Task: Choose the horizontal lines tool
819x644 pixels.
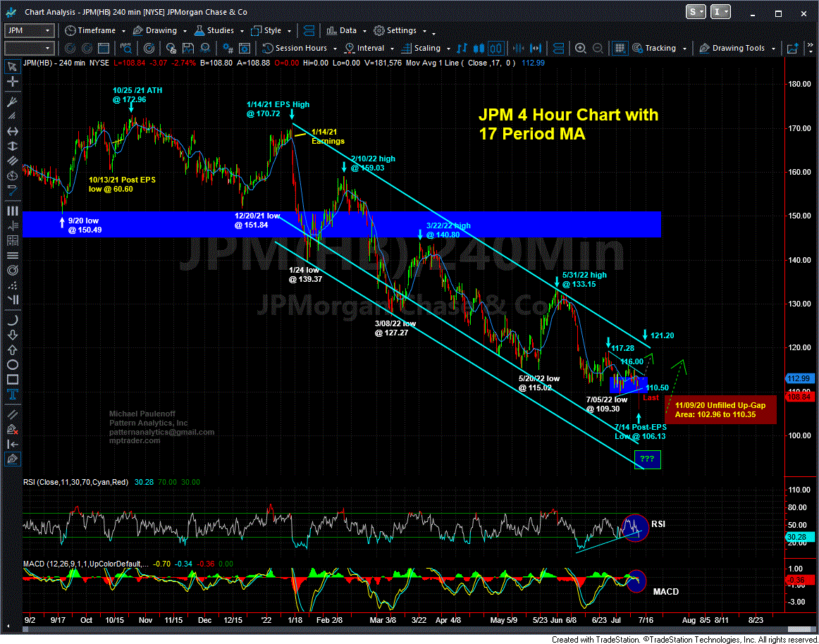Action: (x=12, y=255)
